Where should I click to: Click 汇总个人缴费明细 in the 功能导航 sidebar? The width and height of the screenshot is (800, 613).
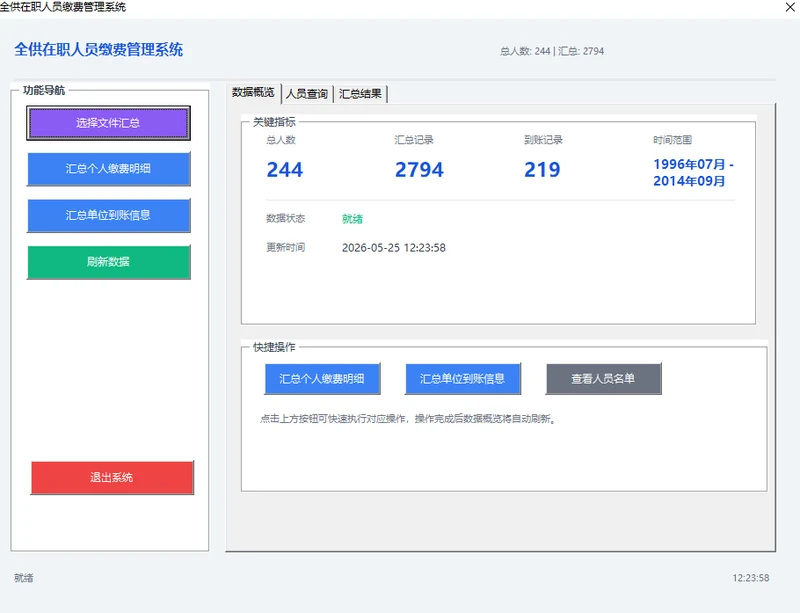click(x=108, y=169)
